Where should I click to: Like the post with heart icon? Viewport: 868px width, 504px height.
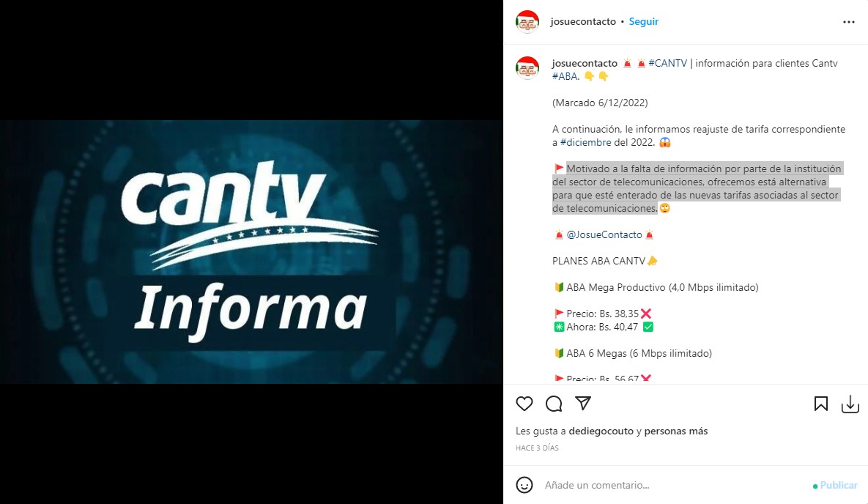[524, 404]
